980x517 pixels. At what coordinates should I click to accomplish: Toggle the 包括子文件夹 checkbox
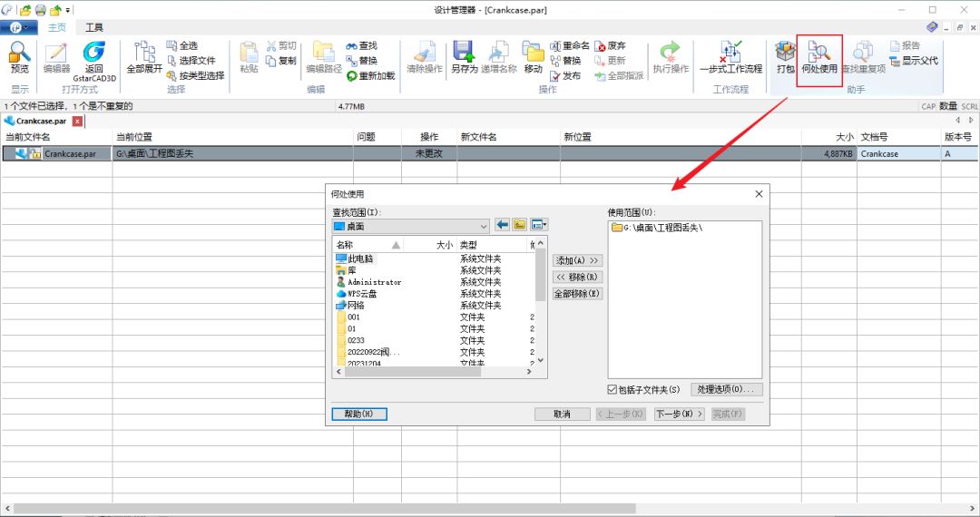(613, 390)
